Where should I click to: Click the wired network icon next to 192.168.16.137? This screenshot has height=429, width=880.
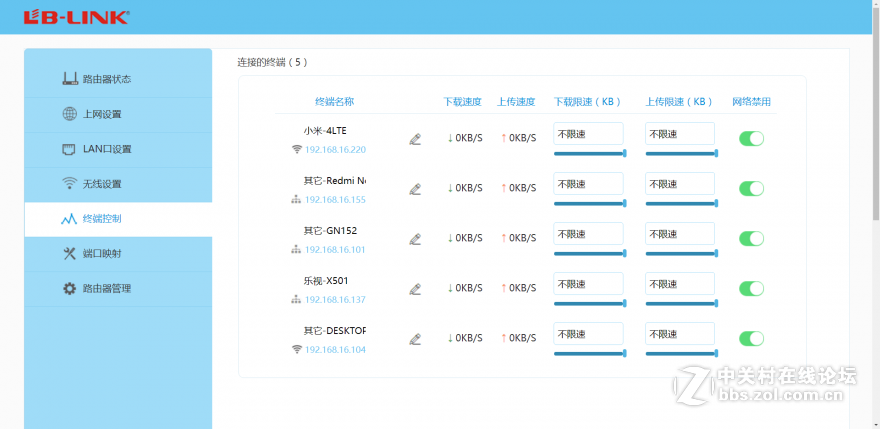pyautogui.click(x=296, y=299)
